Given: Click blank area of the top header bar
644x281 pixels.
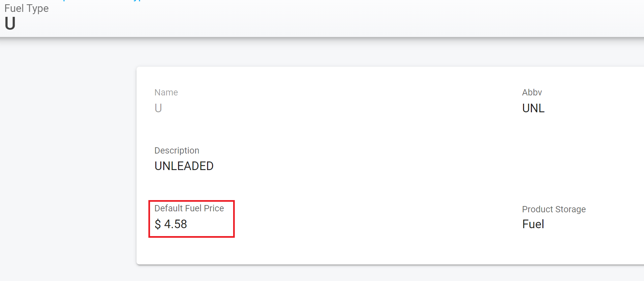Looking at the screenshot, I should tap(330, 18).
